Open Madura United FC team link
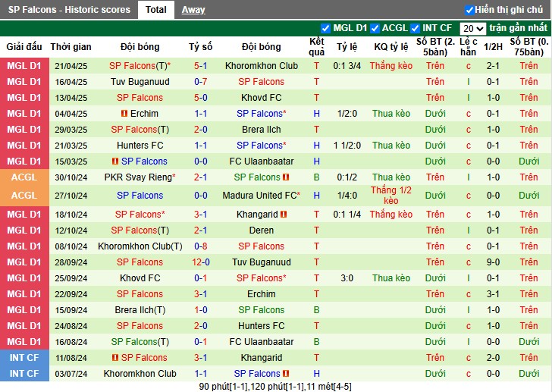 (259, 196)
